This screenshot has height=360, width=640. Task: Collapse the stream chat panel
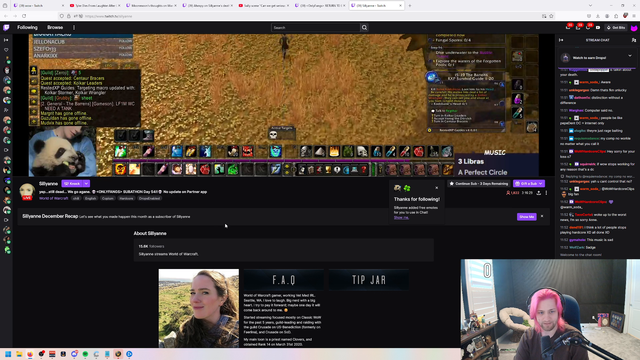pos(561,40)
